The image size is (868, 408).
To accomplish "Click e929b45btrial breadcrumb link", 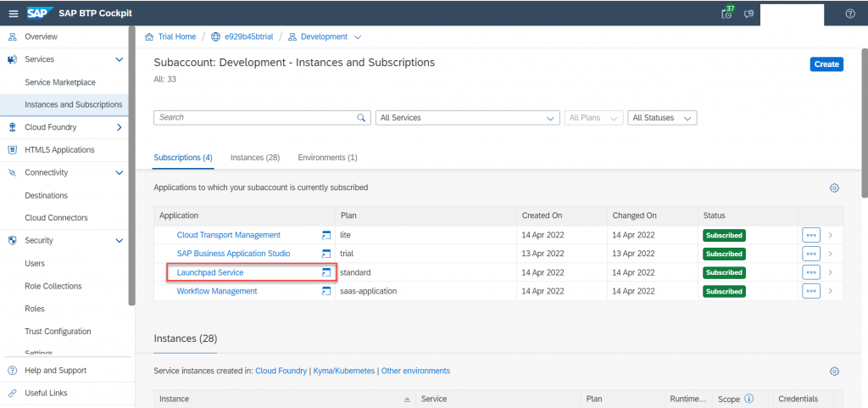I will pos(249,37).
